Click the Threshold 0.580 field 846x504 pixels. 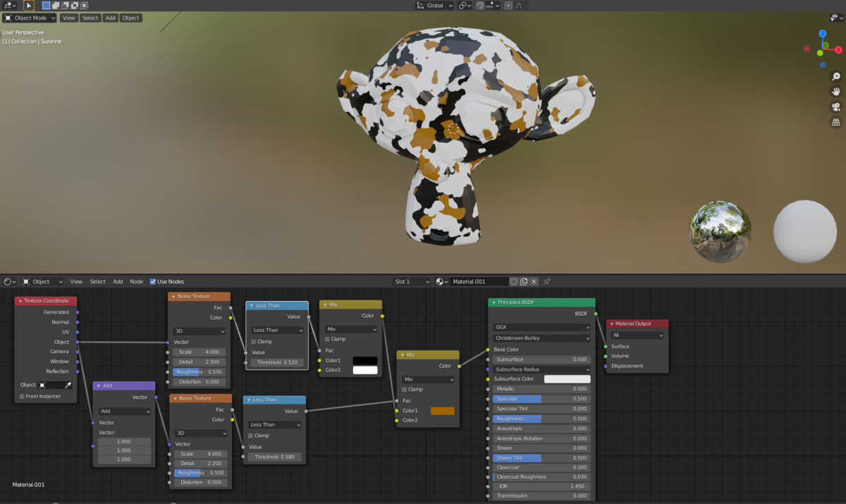pyautogui.click(x=274, y=457)
